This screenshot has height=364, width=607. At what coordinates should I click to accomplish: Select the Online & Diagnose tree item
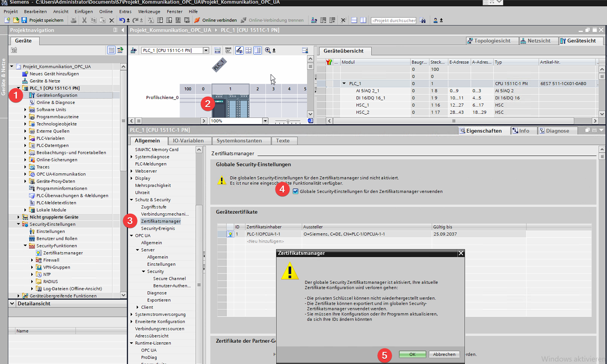pyautogui.click(x=56, y=102)
